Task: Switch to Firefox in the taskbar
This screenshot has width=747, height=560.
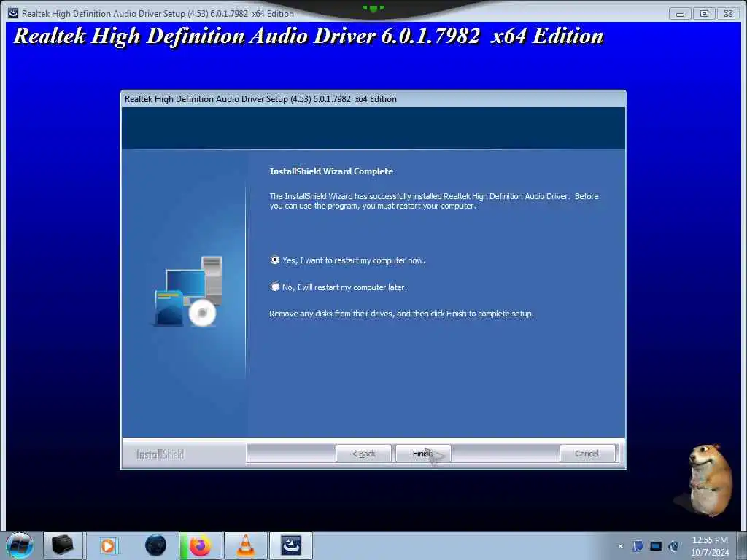Action: coord(201,545)
